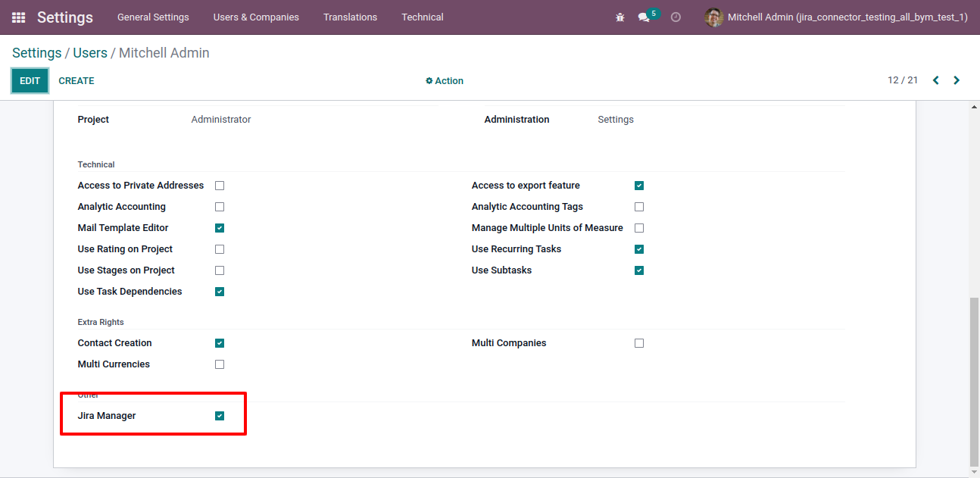Click the Multi Companies label

point(509,343)
